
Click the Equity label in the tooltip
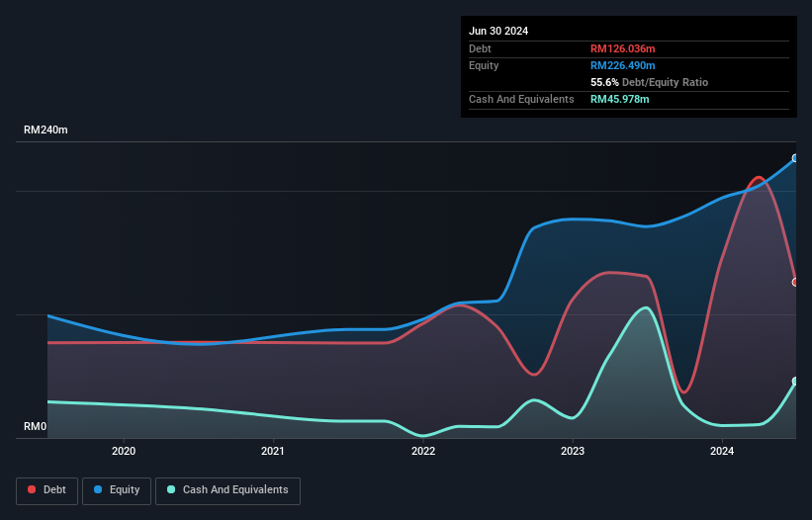click(484, 65)
